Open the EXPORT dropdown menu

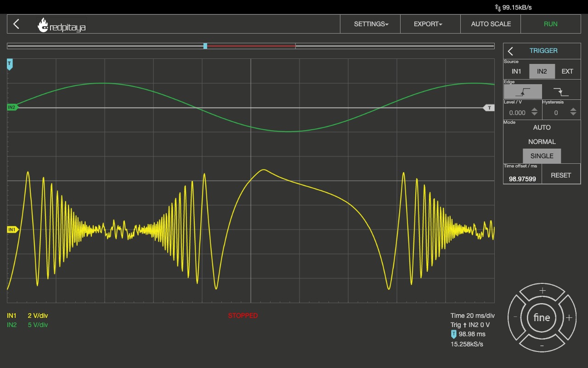tap(428, 24)
